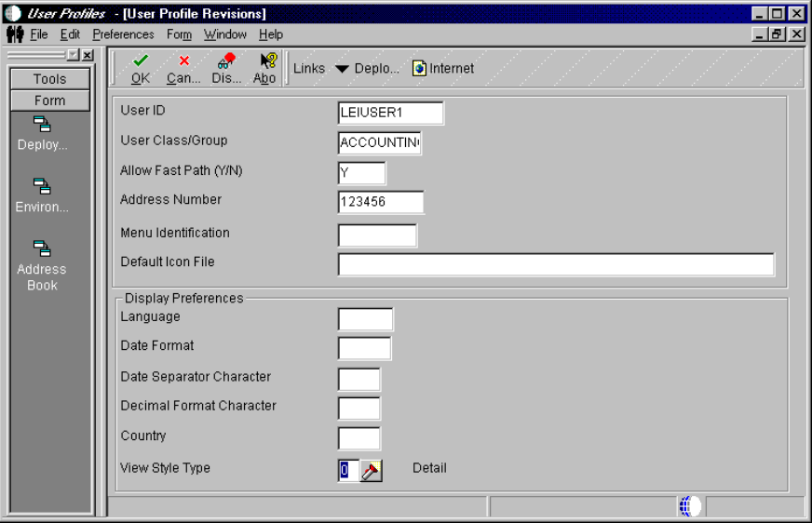Click the Address Book icon in the sidebar
Screen dimensions: 812x523
click(x=42, y=248)
